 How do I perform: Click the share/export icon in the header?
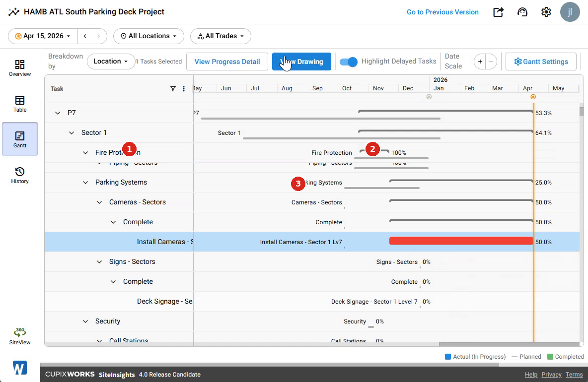click(x=498, y=12)
